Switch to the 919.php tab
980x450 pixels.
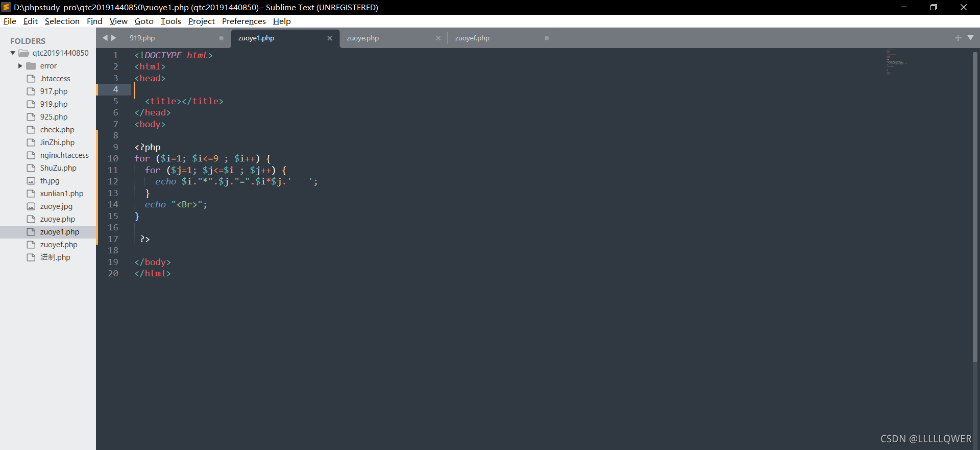pyautogui.click(x=142, y=38)
